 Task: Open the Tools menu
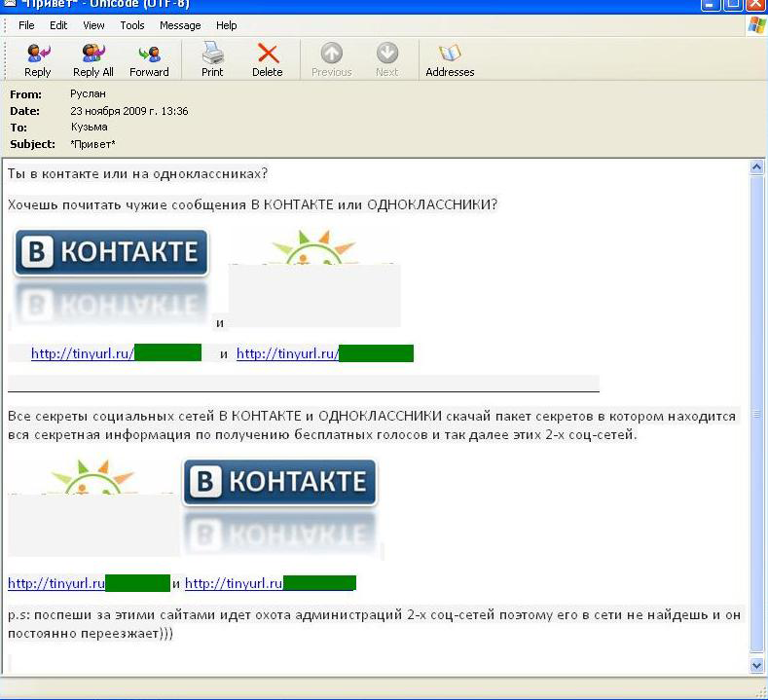click(132, 25)
